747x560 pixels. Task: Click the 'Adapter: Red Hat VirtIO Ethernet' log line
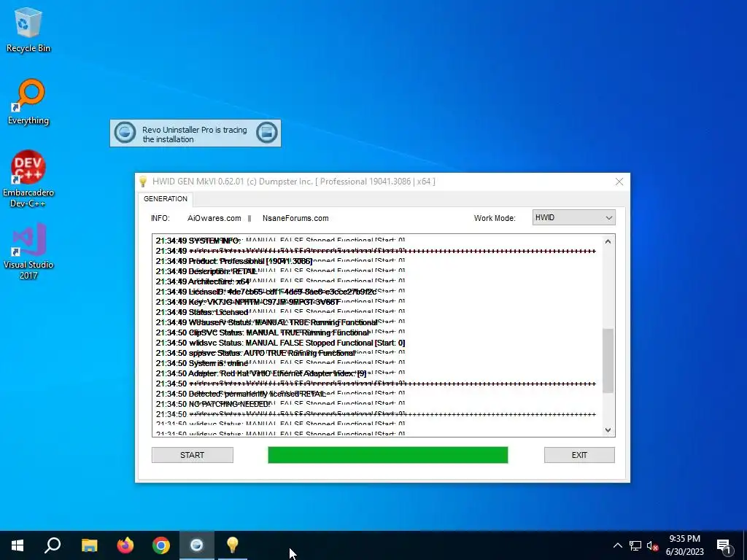[261, 373]
